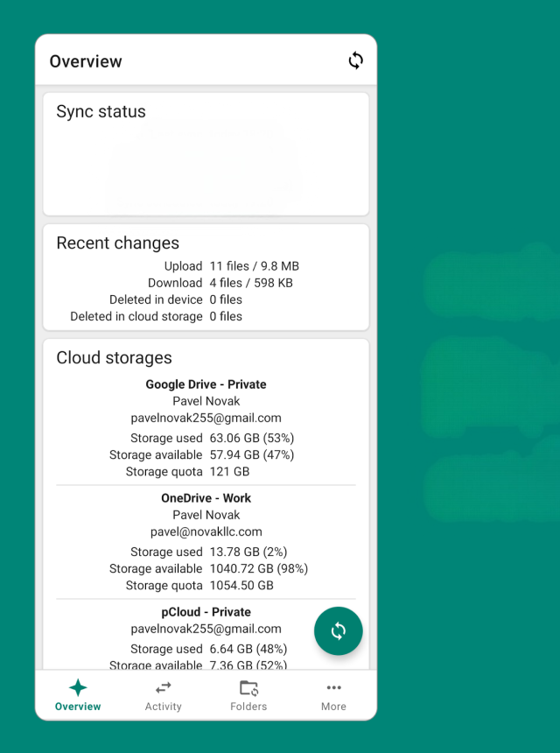Viewport: 560px width, 753px height.
Task: Open the Google Drive - Private account
Action: tap(206, 384)
